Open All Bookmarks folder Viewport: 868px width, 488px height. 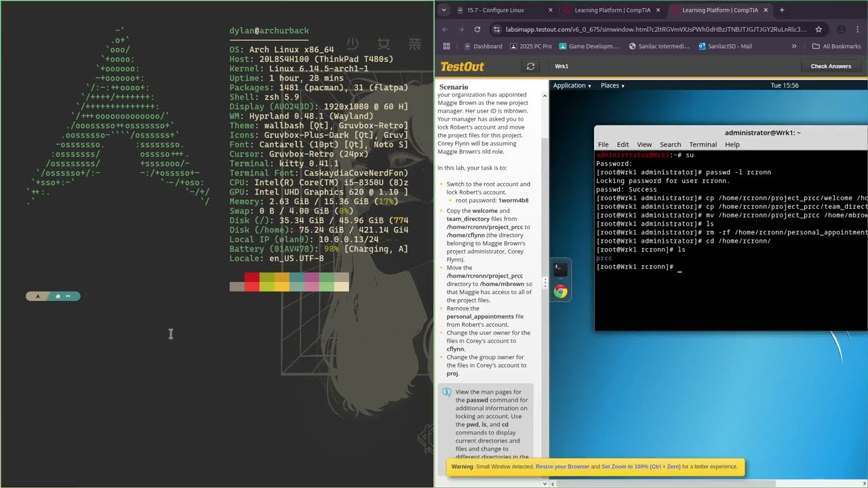tap(836, 46)
